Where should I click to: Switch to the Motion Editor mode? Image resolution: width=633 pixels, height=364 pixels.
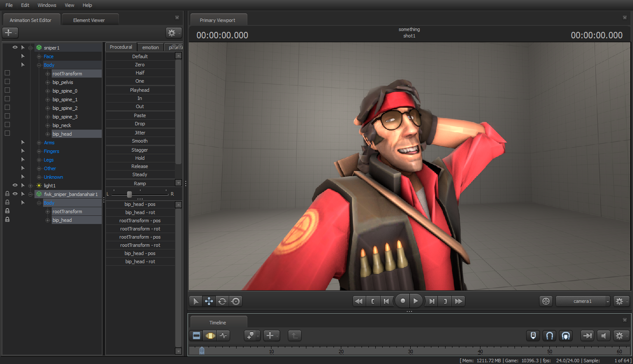pos(210,336)
